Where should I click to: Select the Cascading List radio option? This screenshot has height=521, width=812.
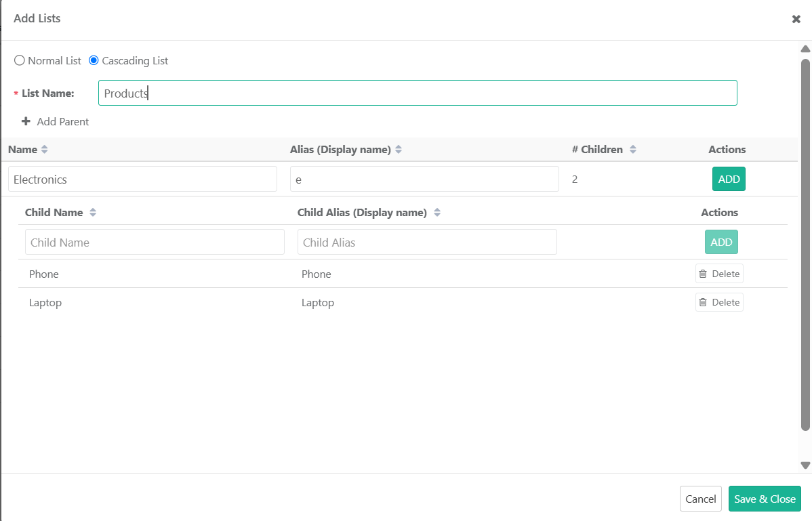(x=94, y=60)
